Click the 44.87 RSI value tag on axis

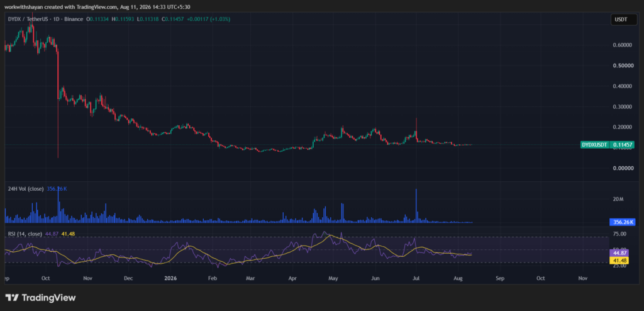click(619, 254)
